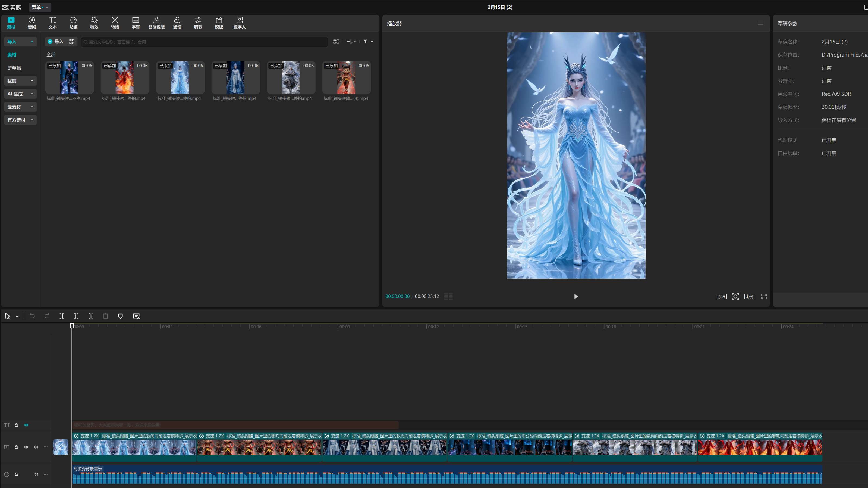Screen dimensions: 868x488
Task: Select 子草稿 in the left sidebar
Action: [x=14, y=68]
